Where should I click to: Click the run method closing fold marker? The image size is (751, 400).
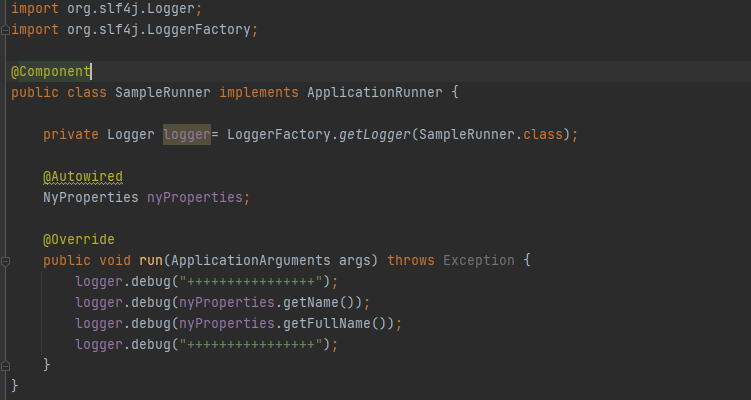tap(5, 366)
